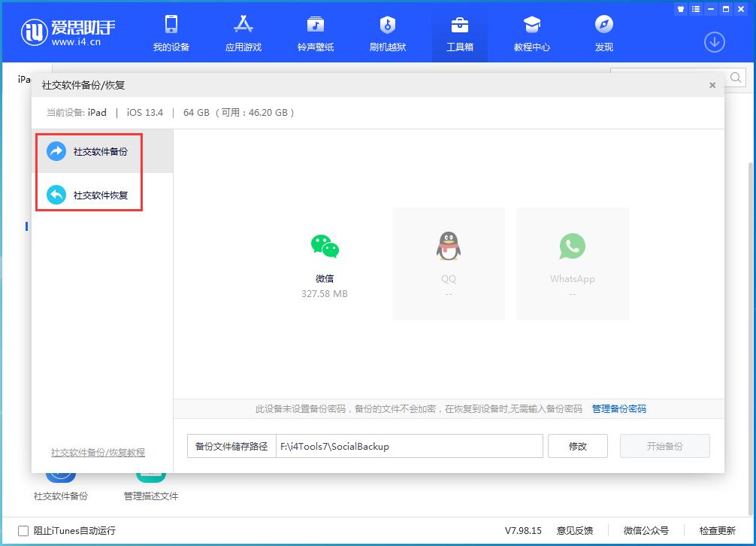Click the download arrow icon below the navigation bar

click(x=713, y=43)
